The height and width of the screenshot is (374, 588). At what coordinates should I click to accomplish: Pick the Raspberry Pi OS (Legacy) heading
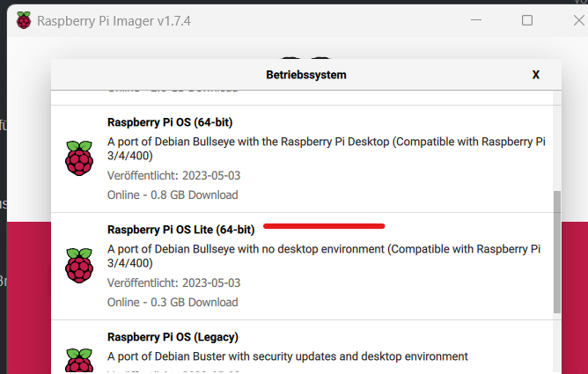[x=173, y=337]
